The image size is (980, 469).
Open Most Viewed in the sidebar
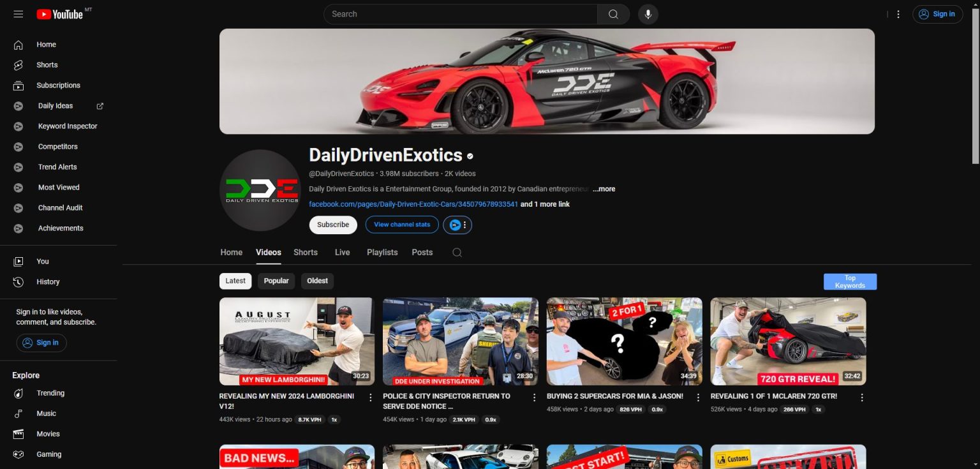pyautogui.click(x=58, y=187)
